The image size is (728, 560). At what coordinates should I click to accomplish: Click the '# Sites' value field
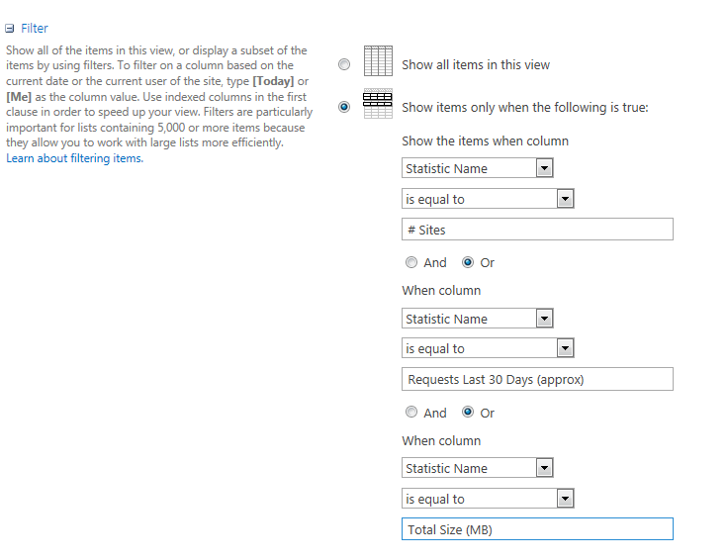click(537, 230)
